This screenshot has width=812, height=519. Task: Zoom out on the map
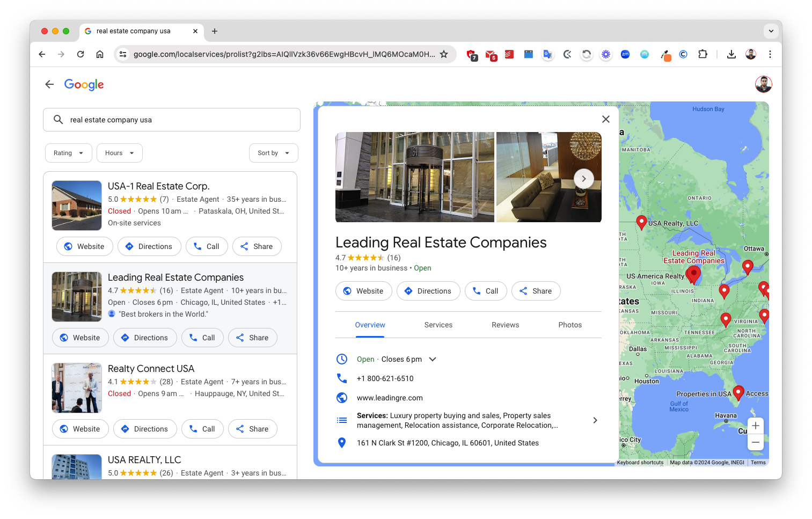point(755,442)
